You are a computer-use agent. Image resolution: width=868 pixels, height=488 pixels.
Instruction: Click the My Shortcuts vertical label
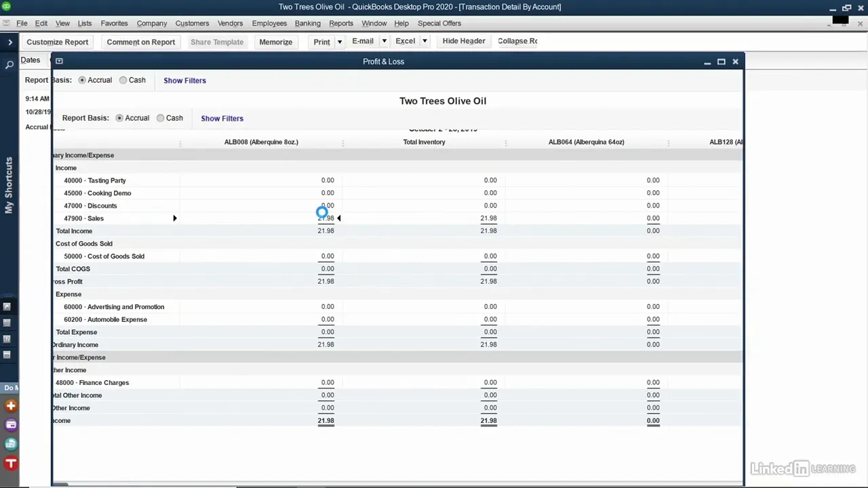[9, 186]
